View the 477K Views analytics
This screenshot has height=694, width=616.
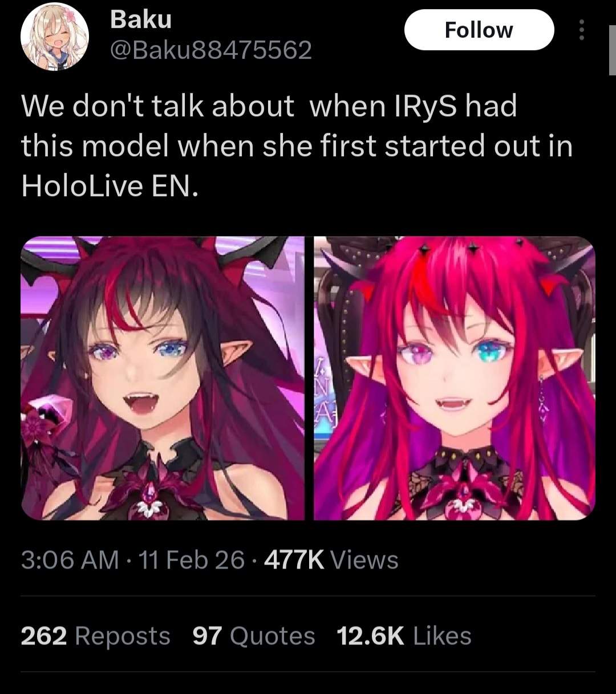pyautogui.click(x=331, y=560)
